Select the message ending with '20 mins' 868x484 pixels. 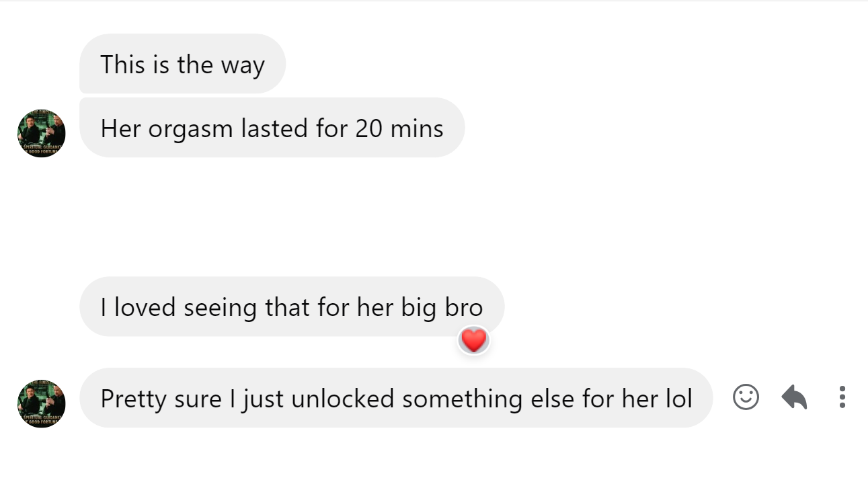coord(272,128)
